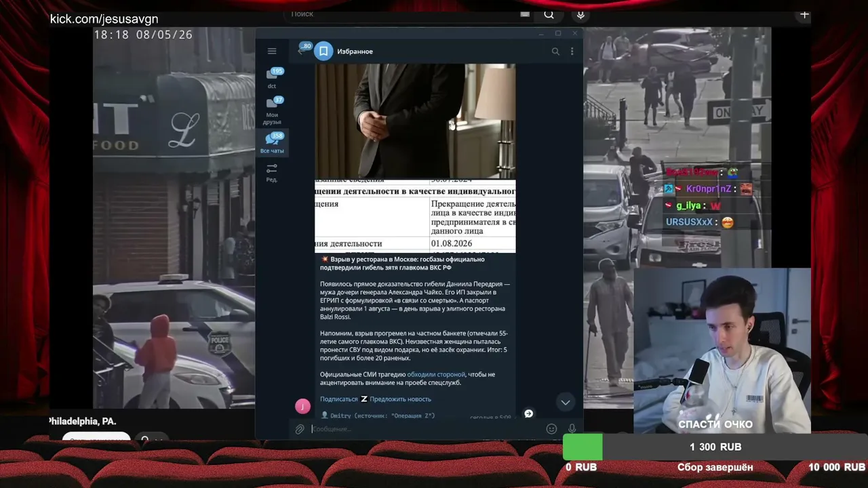The width and height of the screenshot is (868, 488).
Task: Click the Избранное chat title
Action: tap(355, 52)
